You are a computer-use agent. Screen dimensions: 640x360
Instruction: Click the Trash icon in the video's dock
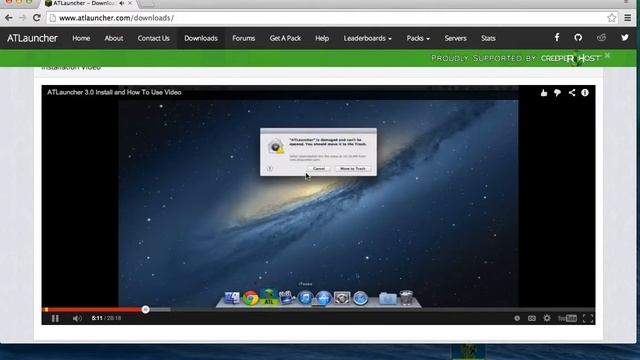click(406, 298)
